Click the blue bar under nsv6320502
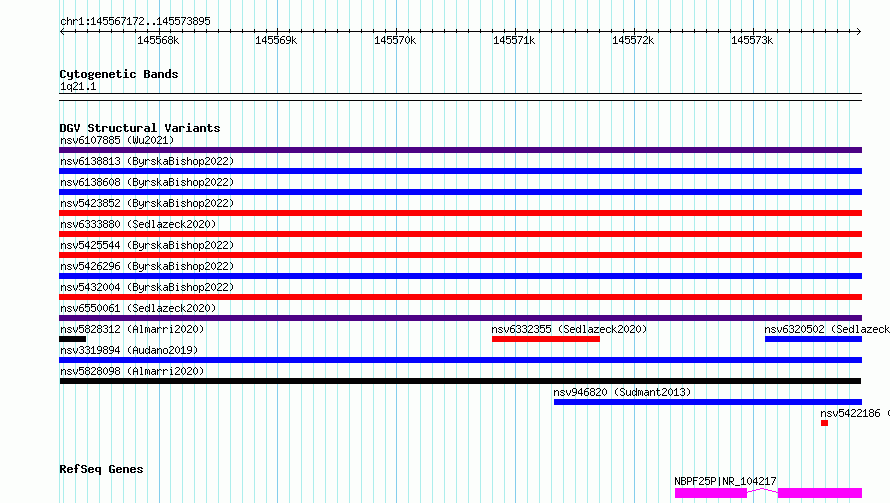890x503 pixels. [813, 339]
